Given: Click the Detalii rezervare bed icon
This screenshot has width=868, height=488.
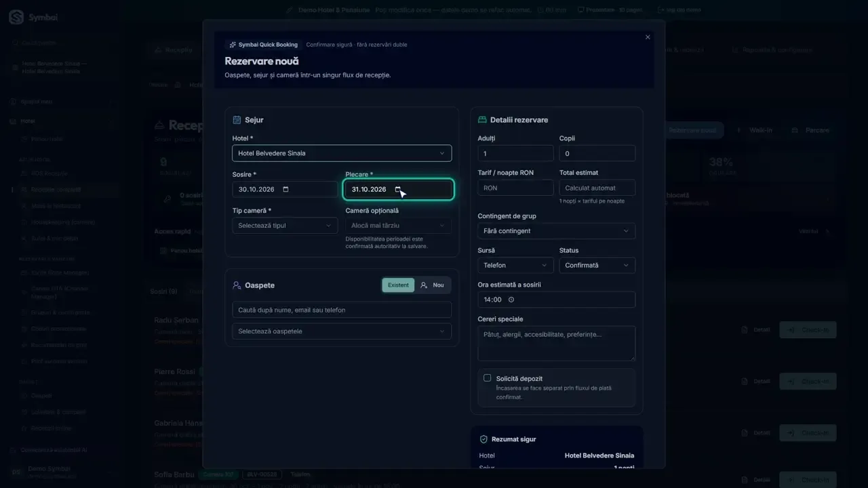Looking at the screenshot, I should (482, 120).
